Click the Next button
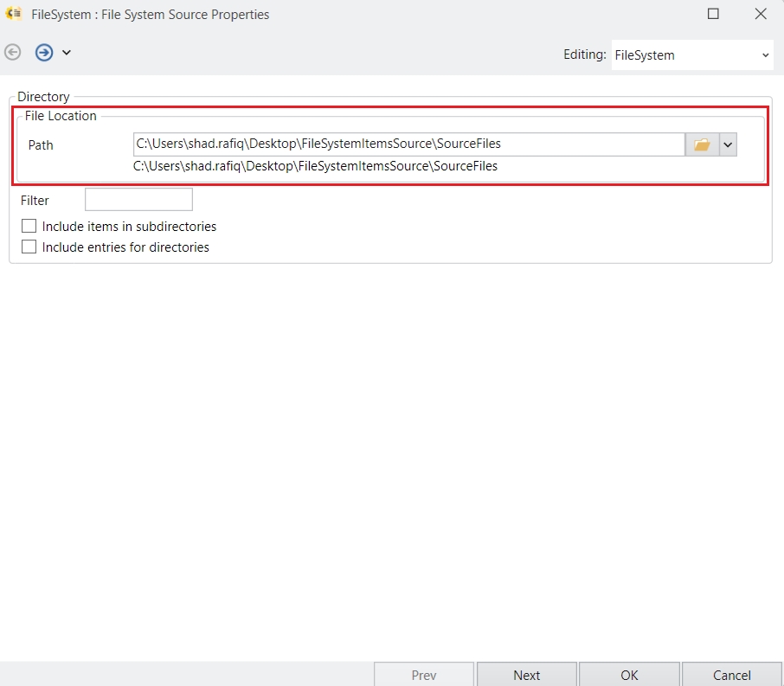Screen dimensions: 784x686 [526, 675]
